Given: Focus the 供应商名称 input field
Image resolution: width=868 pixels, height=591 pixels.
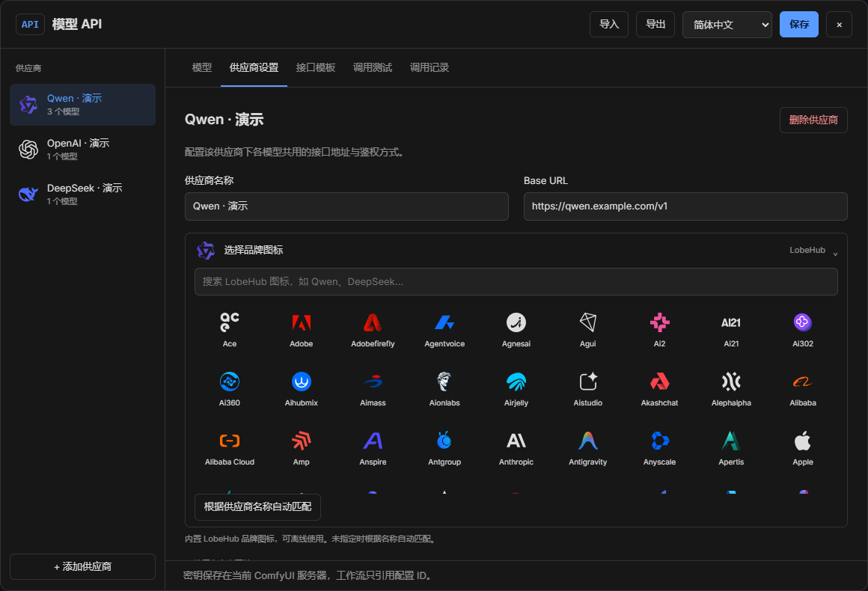Looking at the screenshot, I should (x=346, y=206).
